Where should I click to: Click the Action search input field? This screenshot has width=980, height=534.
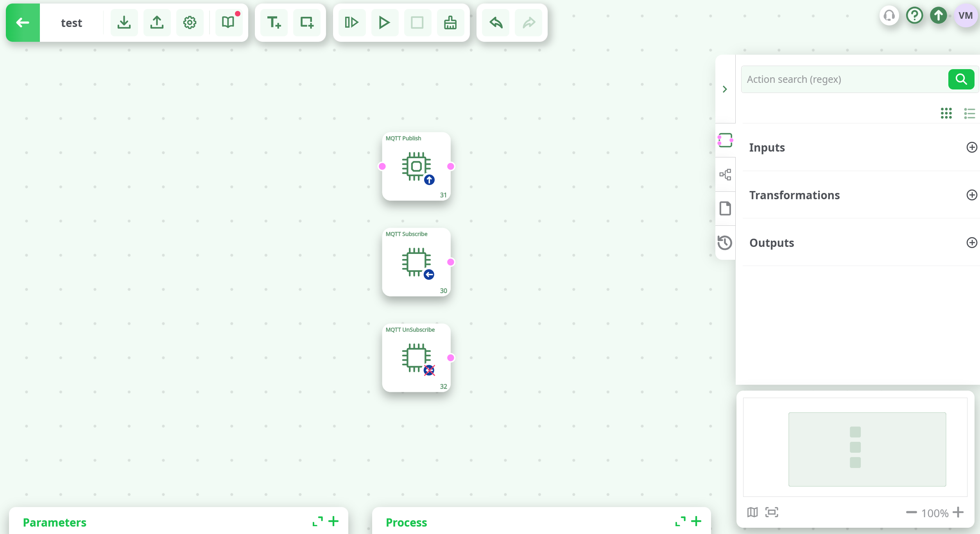[844, 79]
